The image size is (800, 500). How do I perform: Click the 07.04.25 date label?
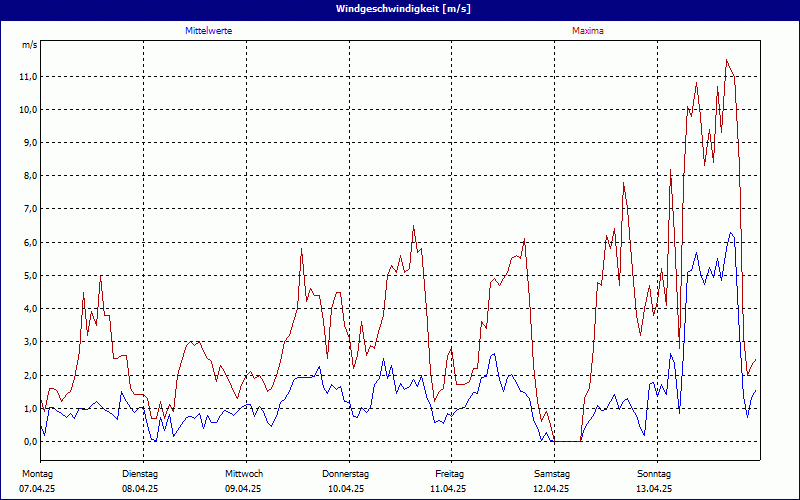pos(36,489)
